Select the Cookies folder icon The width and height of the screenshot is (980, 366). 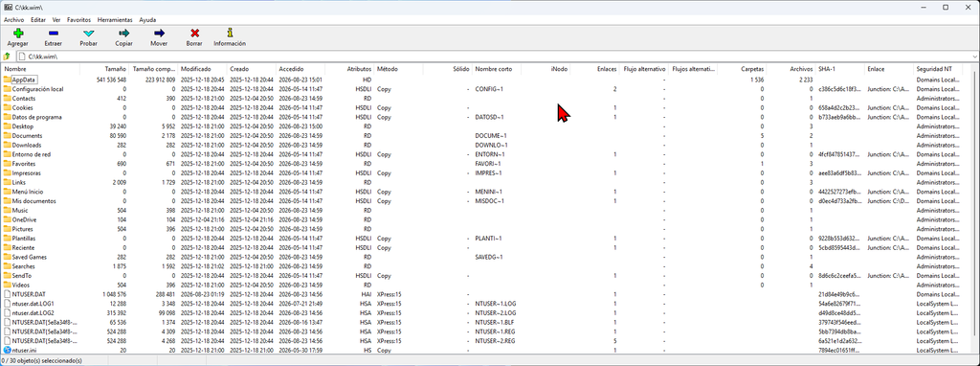click(x=7, y=107)
